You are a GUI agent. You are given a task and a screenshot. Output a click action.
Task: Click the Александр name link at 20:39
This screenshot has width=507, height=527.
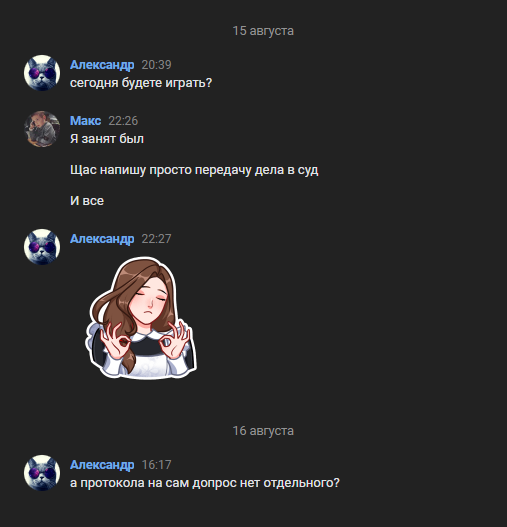[102, 65]
